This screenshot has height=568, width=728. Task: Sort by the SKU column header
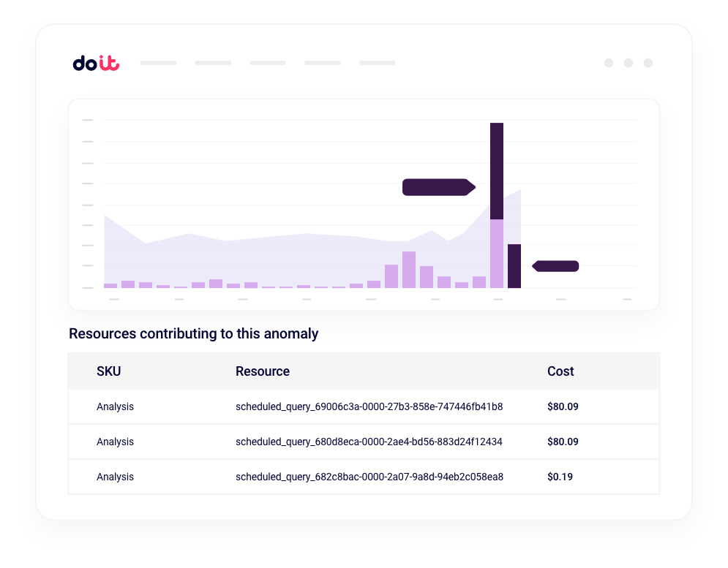(x=108, y=371)
